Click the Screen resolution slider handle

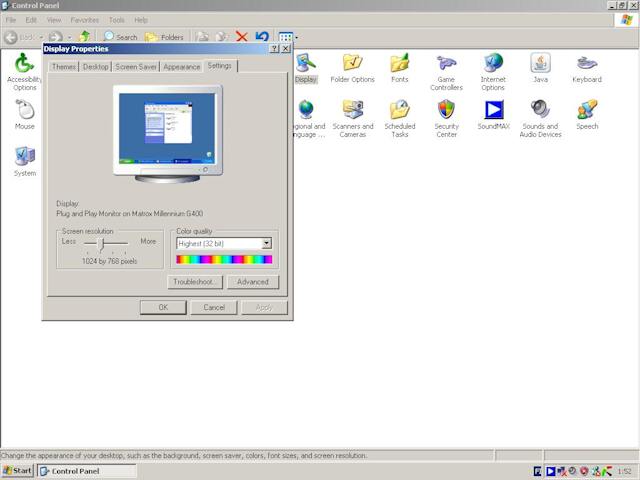102,244
